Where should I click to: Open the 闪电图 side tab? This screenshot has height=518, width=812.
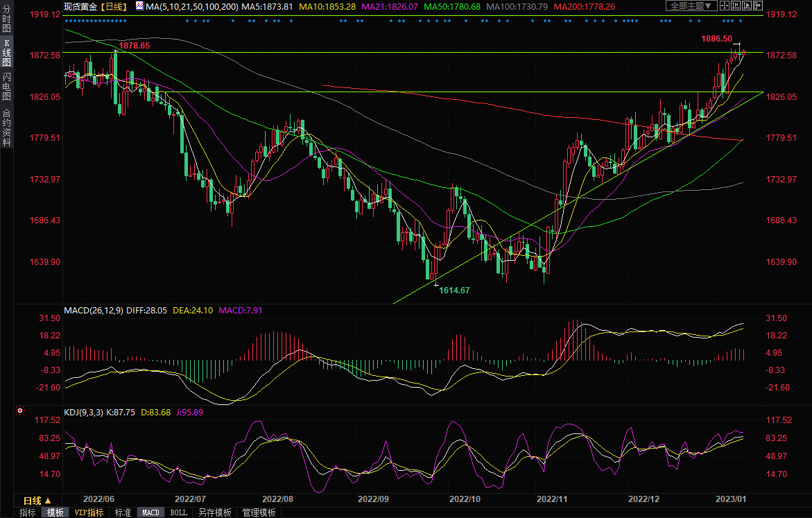click(x=6, y=86)
